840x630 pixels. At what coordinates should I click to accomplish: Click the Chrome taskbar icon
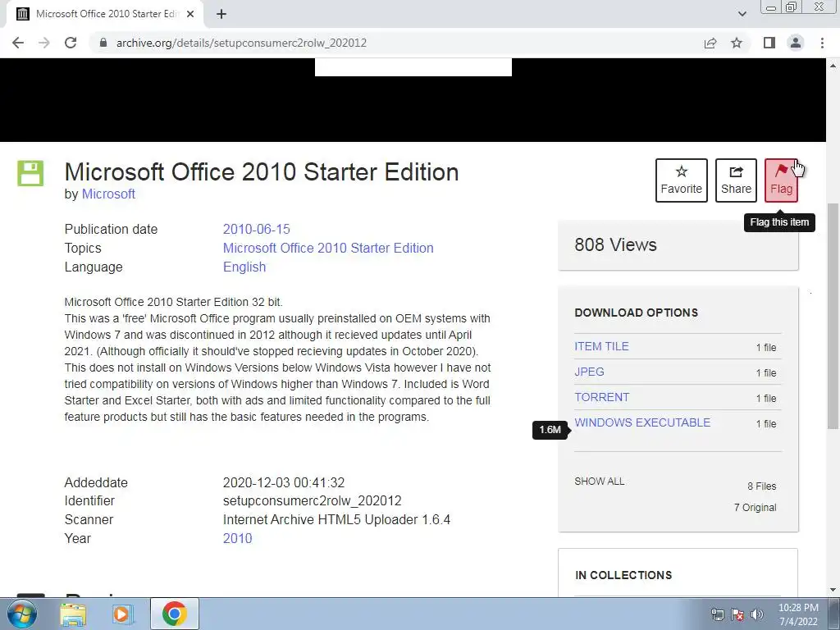[174, 614]
